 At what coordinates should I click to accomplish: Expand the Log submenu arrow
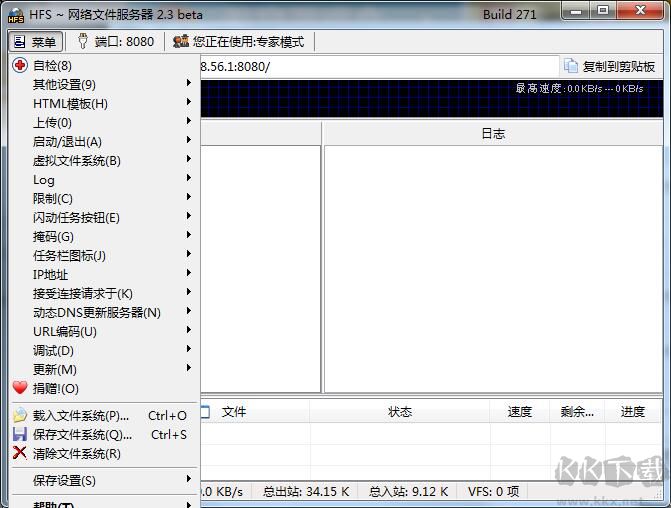pyautogui.click(x=189, y=178)
